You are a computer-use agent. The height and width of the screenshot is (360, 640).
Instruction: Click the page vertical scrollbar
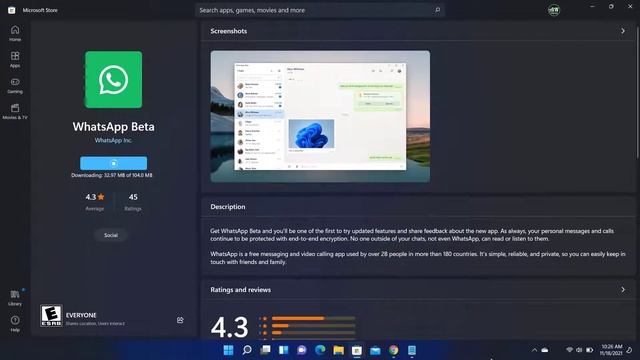tap(637, 92)
